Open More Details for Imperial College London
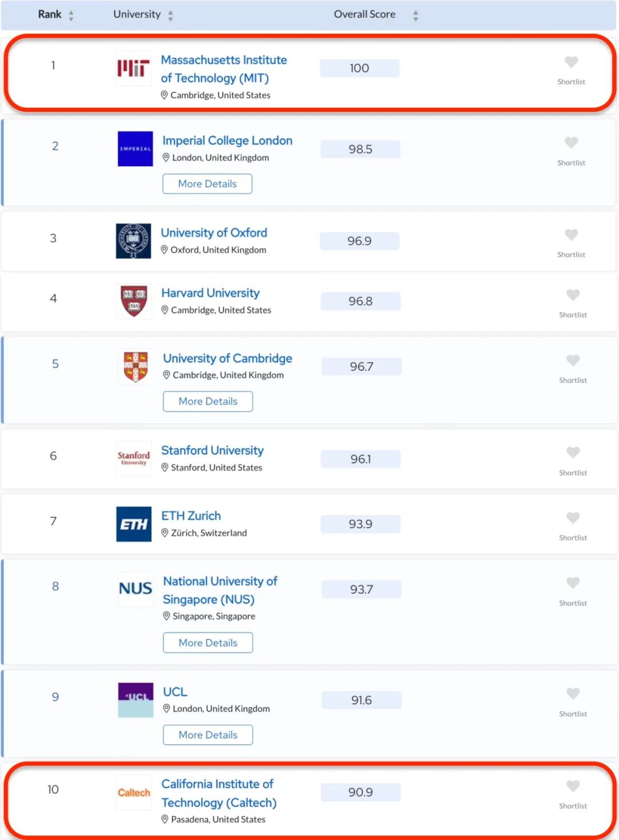619x840 pixels. (207, 184)
